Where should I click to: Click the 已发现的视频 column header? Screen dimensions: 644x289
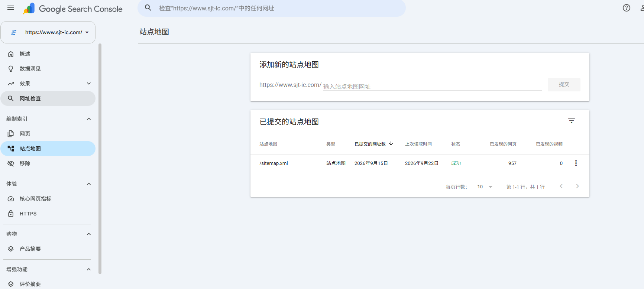click(549, 144)
